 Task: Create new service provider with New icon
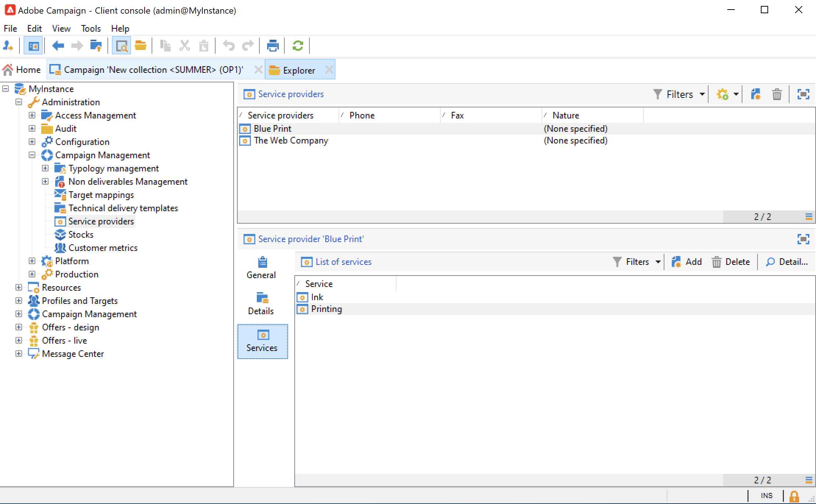click(x=756, y=95)
